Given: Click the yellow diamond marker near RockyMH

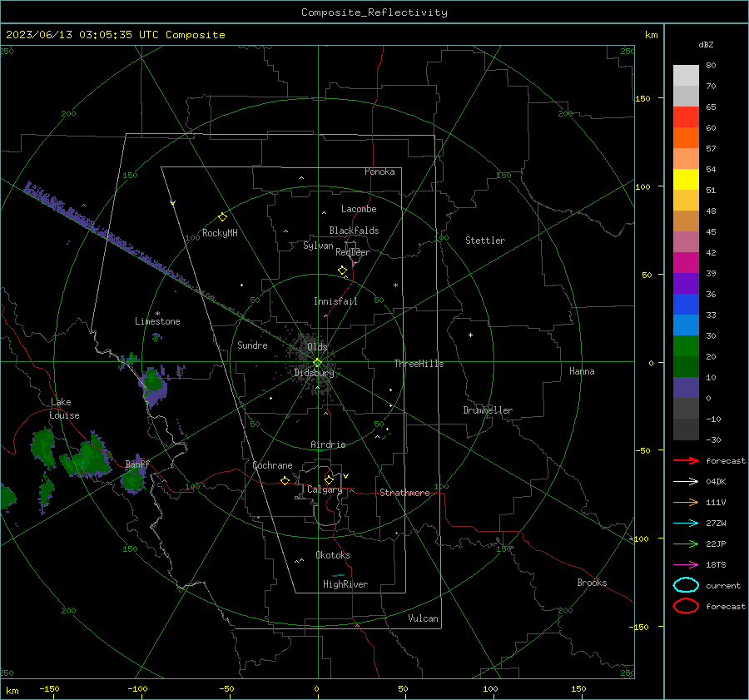Looking at the screenshot, I should coord(222,217).
